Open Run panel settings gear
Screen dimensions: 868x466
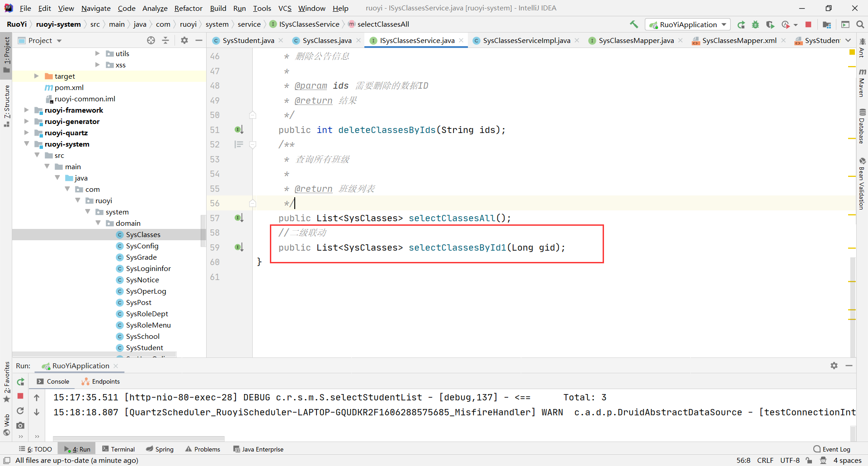coord(834,366)
